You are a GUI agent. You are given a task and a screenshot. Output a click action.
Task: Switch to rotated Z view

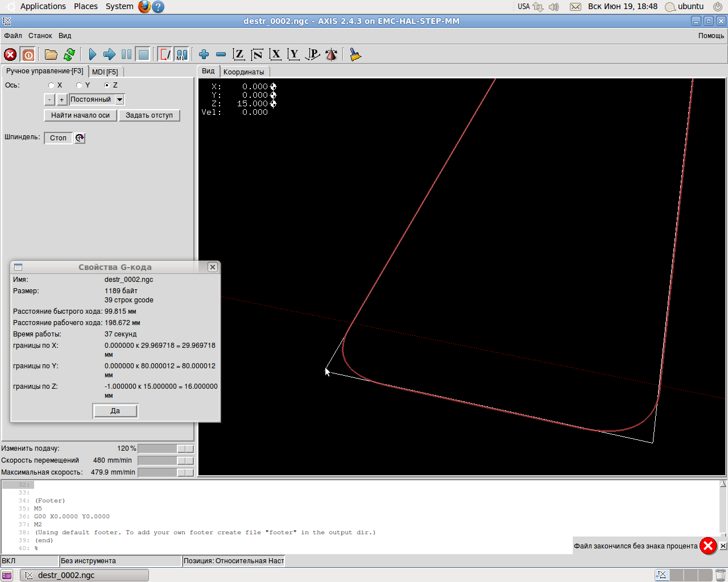257,55
